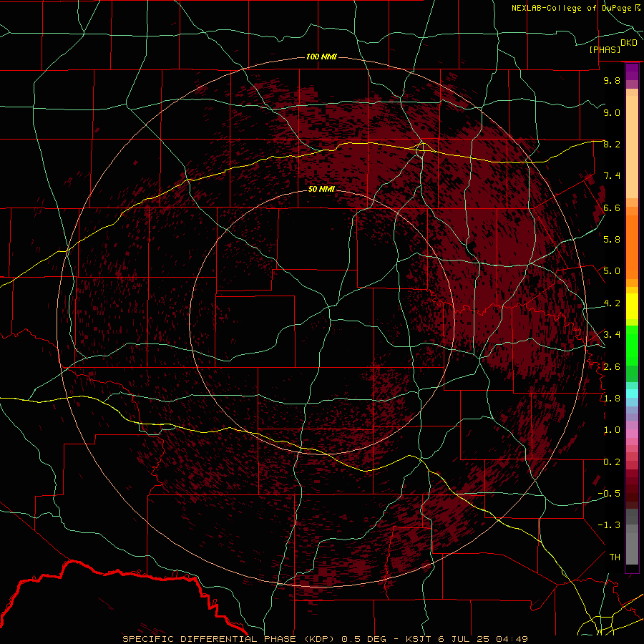Select the 2.6 scale value

point(612,367)
